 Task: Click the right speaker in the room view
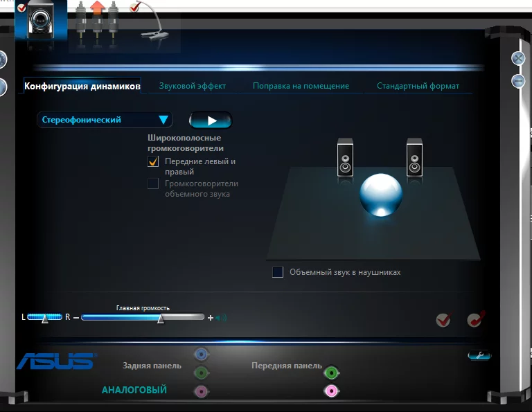[414, 157]
